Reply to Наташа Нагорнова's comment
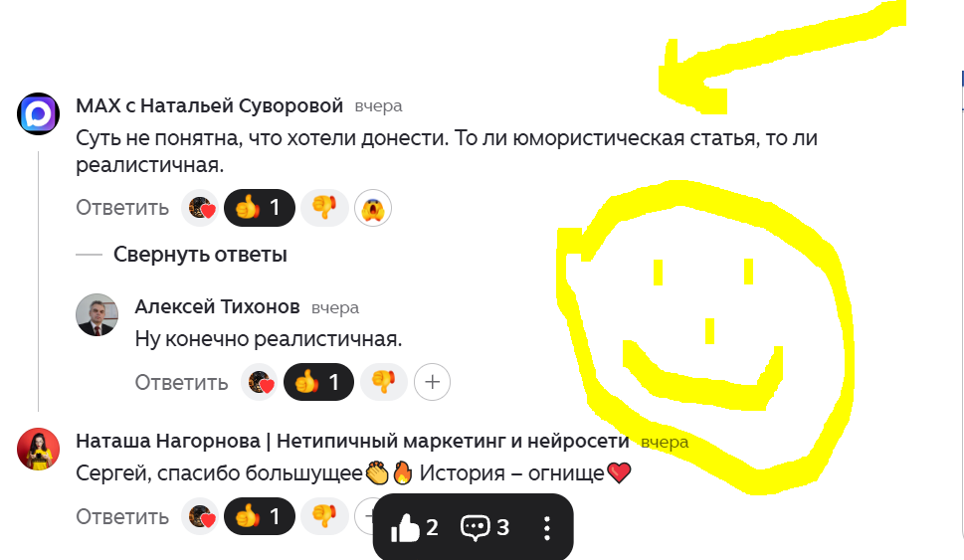964x560 pixels. coord(122,516)
